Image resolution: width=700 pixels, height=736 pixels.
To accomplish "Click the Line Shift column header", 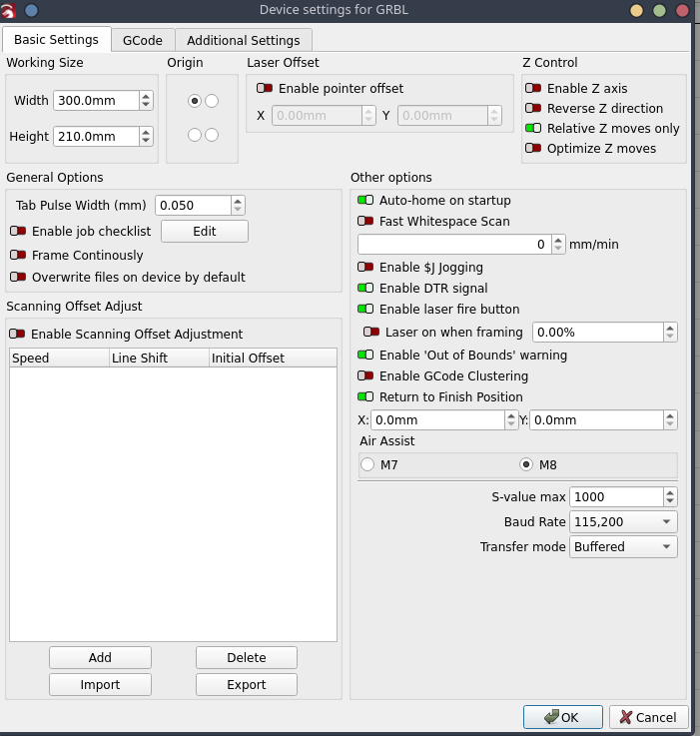I will tap(159, 359).
